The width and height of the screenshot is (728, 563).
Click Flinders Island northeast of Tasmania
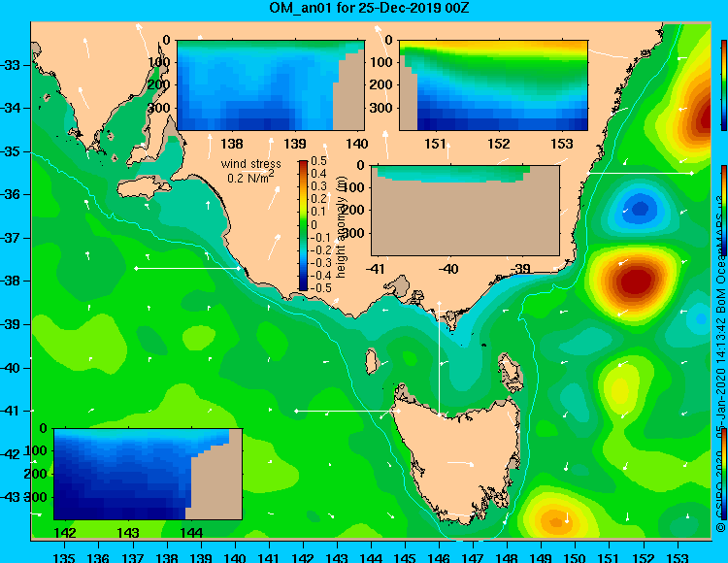(x=511, y=372)
